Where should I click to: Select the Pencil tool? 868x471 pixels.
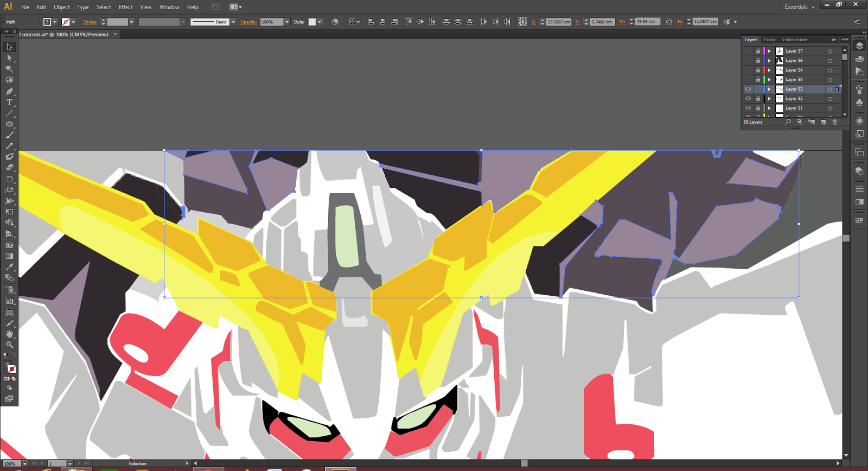(x=9, y=146)
